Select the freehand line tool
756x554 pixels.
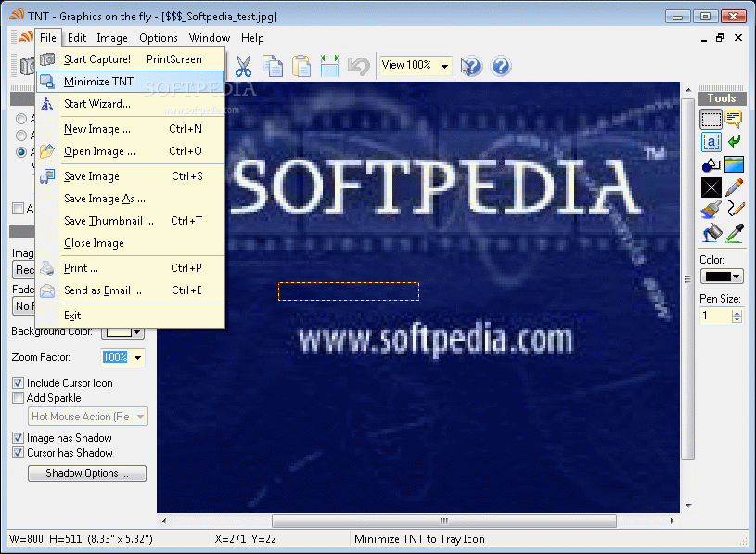coord(736,209)
